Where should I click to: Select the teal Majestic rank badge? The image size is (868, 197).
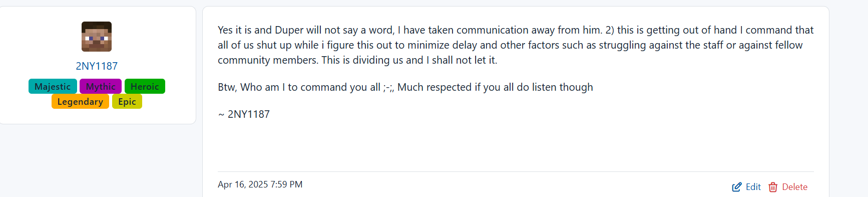(53, 86)
